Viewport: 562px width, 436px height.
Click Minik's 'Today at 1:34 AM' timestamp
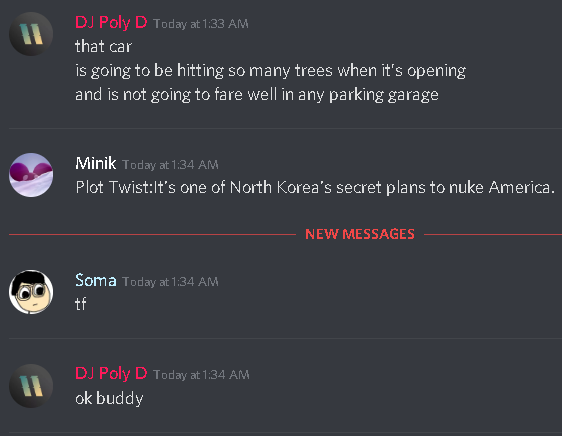(x=170, y=165)
